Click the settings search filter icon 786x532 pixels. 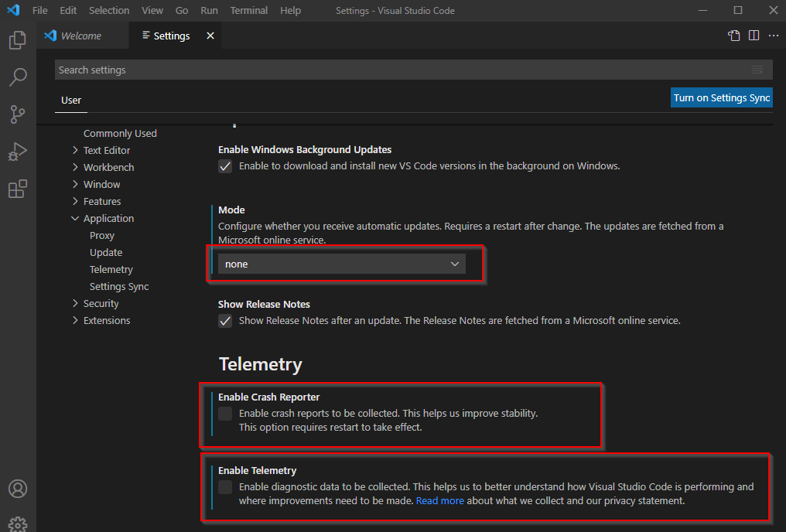pos(757,70)
